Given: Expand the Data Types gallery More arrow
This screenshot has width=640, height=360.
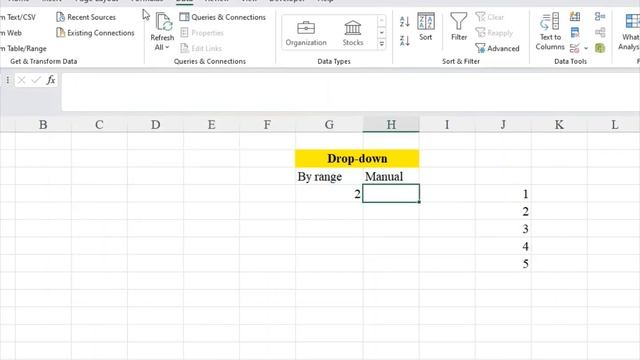Looking at the screenshot, I should click(x=382, y=44).
